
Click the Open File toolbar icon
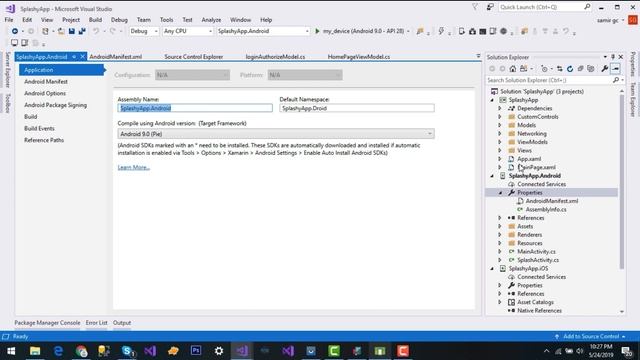click(x=61, y=31)
